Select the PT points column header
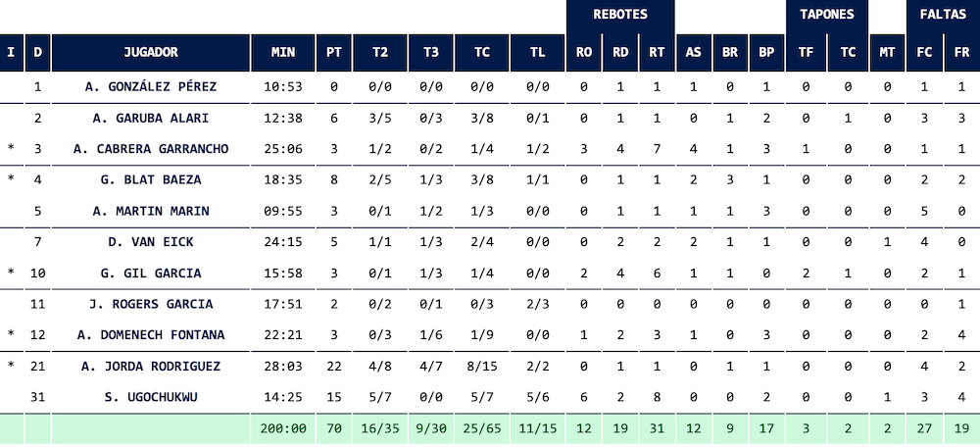The width and height of the screenshot is (980, 447). click(x=334, y=53)
